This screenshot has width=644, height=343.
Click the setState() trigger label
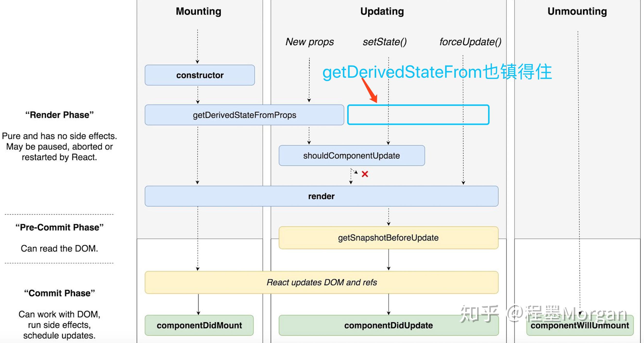(385, 42)
